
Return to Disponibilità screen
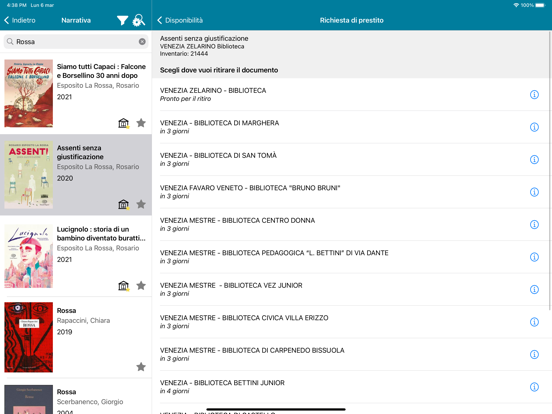pos(180,20)
